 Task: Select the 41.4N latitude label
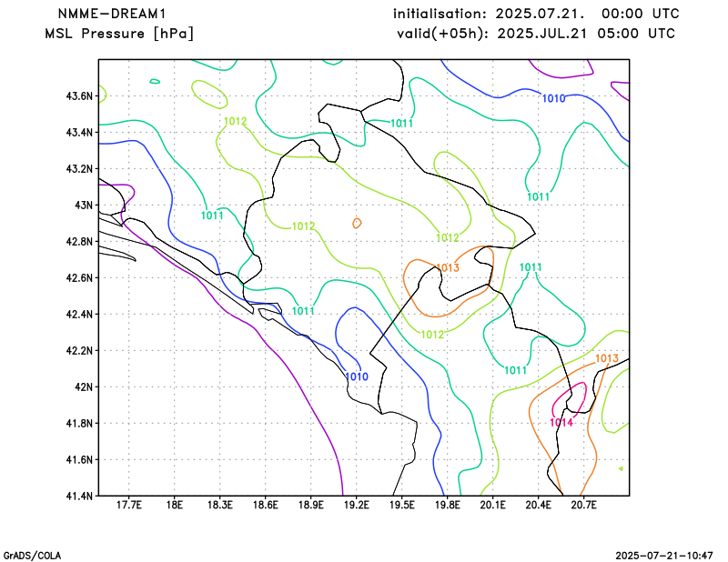pos(79,496)
